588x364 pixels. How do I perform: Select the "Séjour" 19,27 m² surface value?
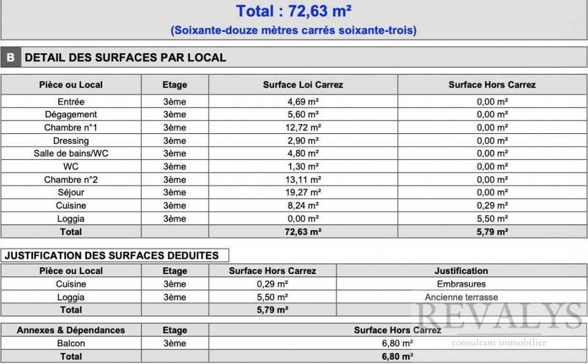pyautogui.click(x=303, y=193)
